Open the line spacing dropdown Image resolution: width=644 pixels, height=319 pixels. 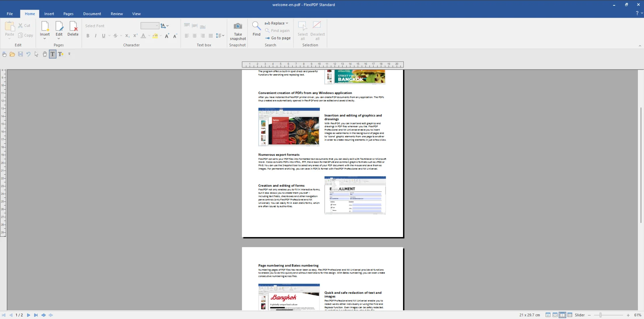point(220,36)
